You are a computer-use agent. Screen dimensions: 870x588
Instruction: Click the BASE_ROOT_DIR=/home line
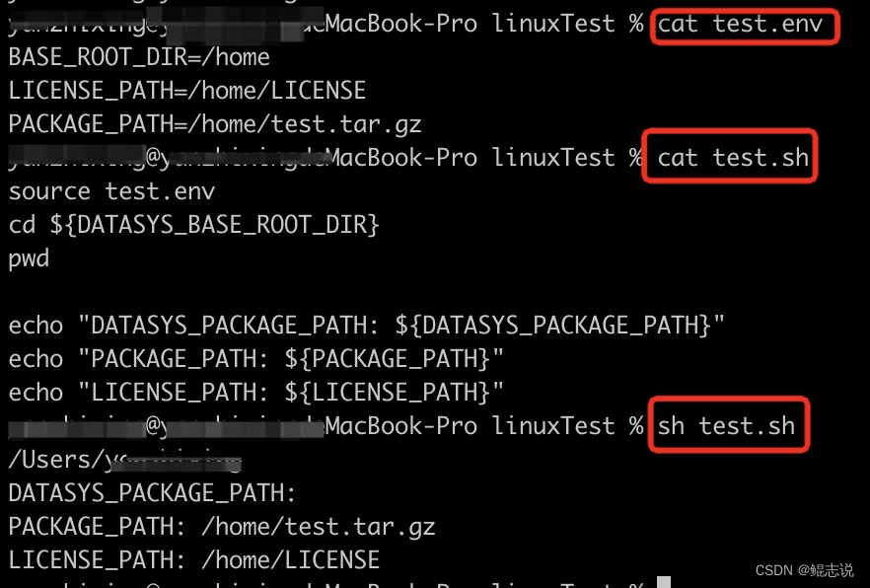[x=139, y=57]
